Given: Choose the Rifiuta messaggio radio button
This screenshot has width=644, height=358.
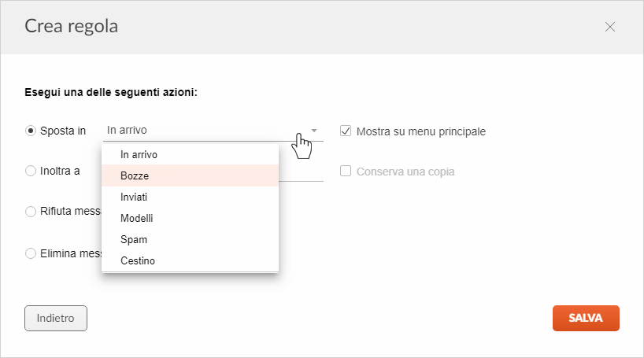Looking at the screenshot, I should [x=31, y=212].
